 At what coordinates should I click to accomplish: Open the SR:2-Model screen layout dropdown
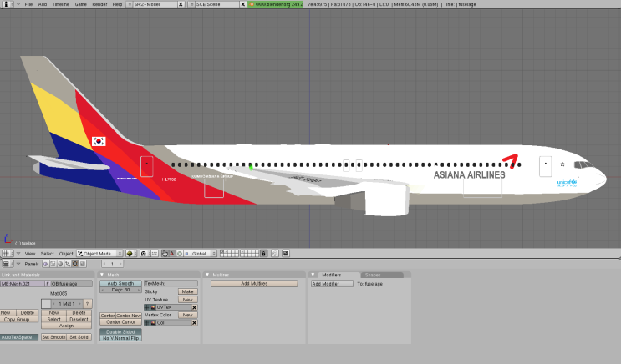[130, 4]
